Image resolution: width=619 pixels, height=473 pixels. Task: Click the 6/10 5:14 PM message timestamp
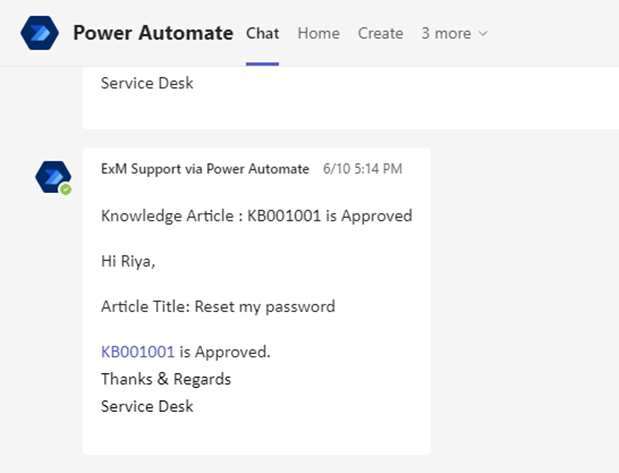point(362,169)
